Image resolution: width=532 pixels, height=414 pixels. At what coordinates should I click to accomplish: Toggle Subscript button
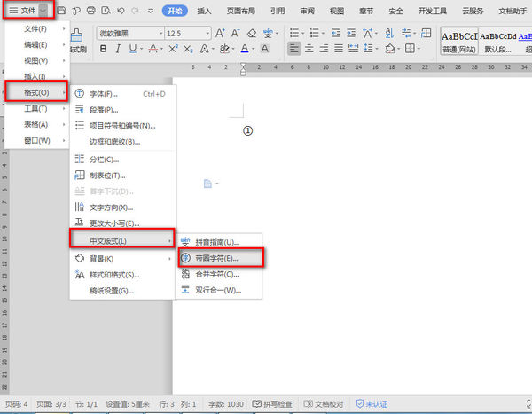tap(188, 50)
